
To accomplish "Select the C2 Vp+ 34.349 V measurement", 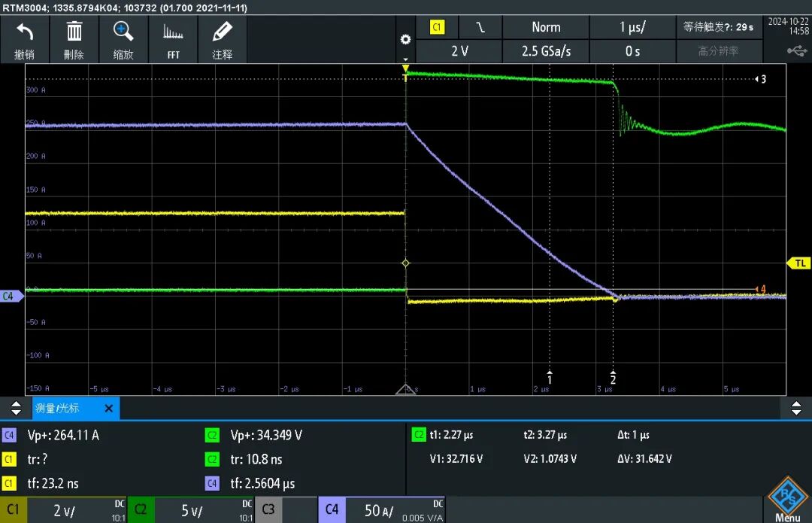I will tap(266, 436).
